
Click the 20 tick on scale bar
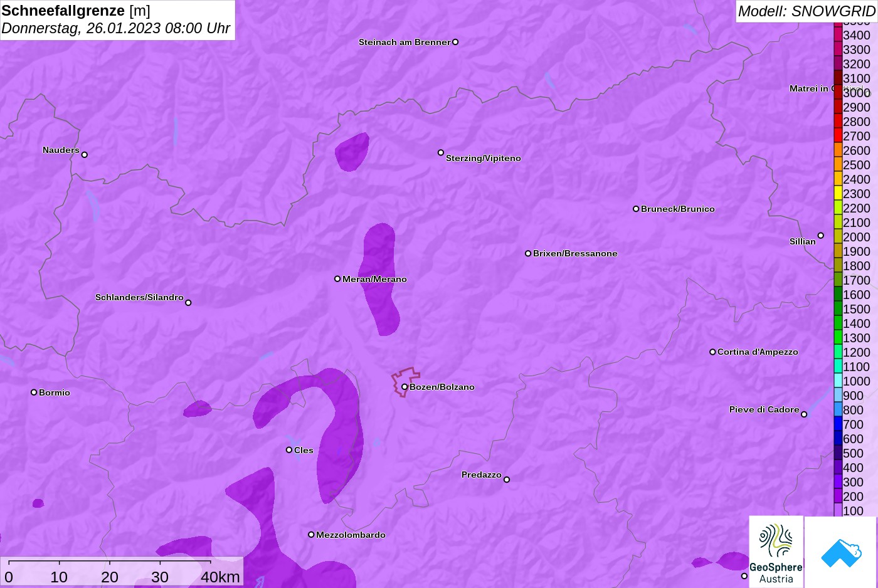110,577
